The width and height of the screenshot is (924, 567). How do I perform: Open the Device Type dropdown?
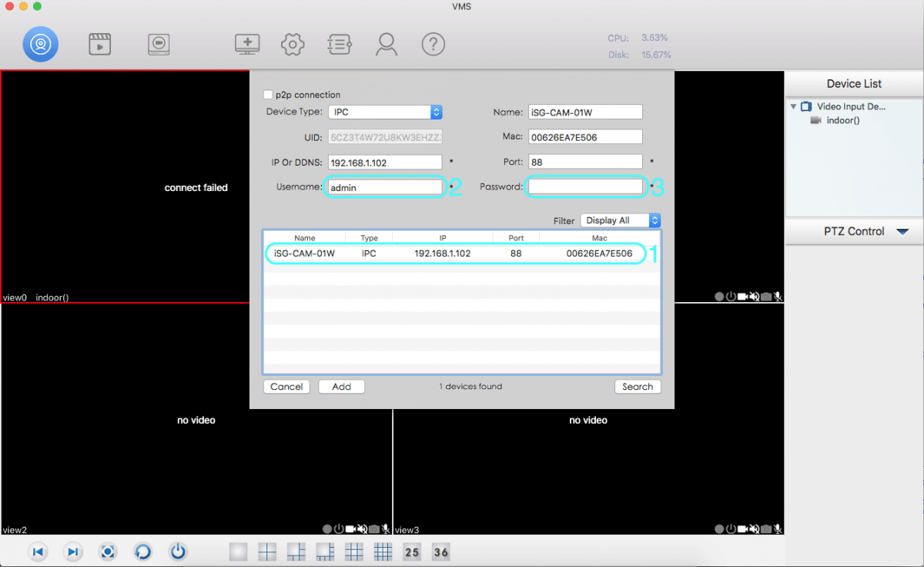click(x=436, y=112)
